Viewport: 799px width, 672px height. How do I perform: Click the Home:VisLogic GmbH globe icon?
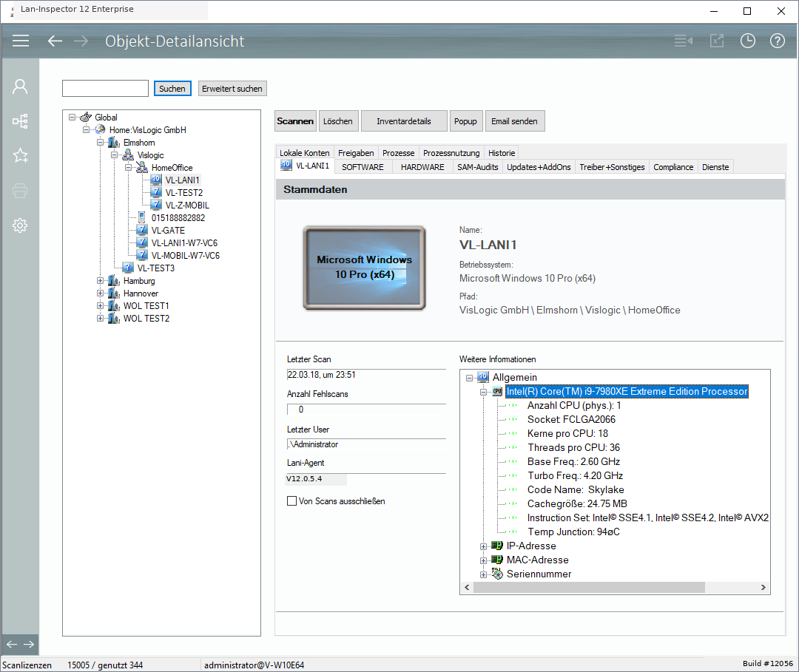pyautogui.click(x=100, y=129)
